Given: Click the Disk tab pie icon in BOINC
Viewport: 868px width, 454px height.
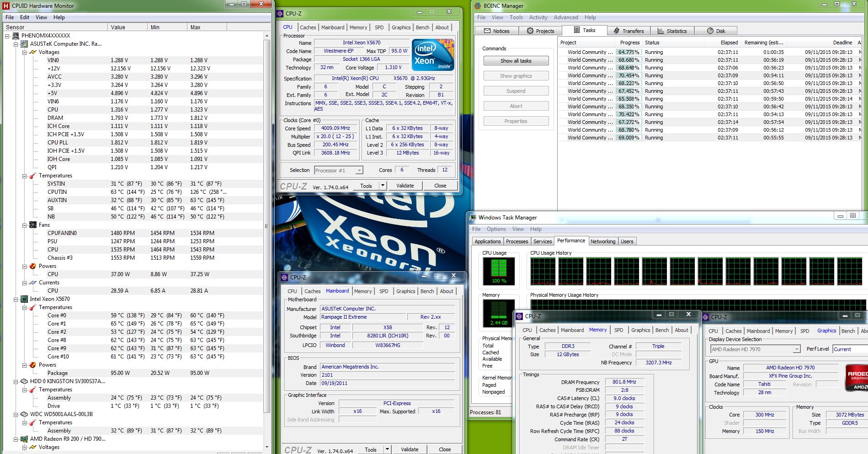Looking at the screenshot, I should coord(710,31).
